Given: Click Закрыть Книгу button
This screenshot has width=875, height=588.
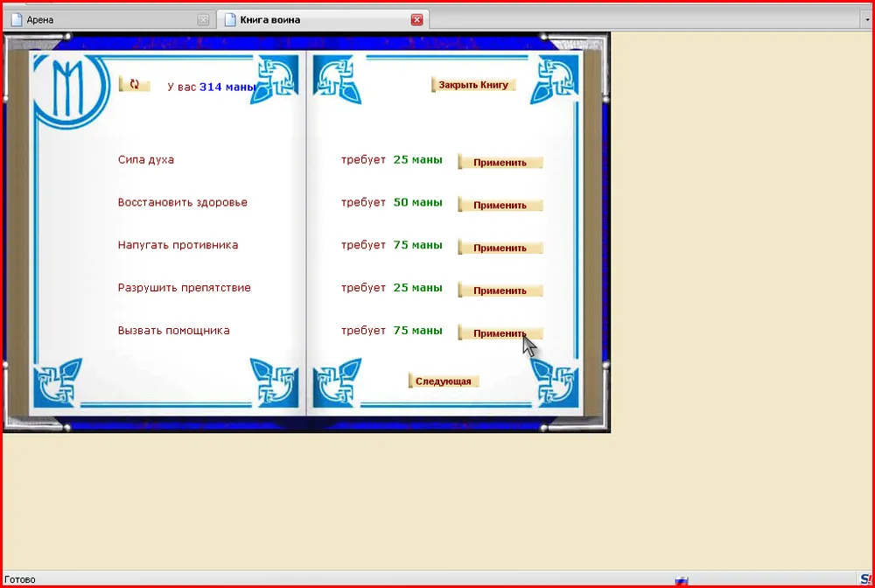Looking at the screenshot, I should (x=473, y=85).
